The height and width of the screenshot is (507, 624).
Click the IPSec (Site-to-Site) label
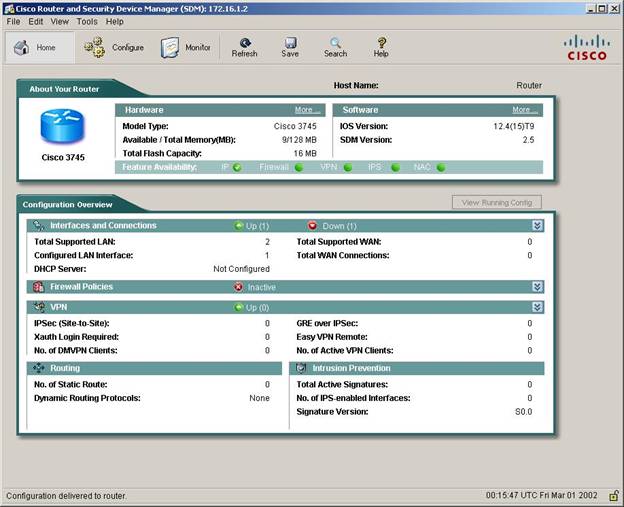[72, 323]
